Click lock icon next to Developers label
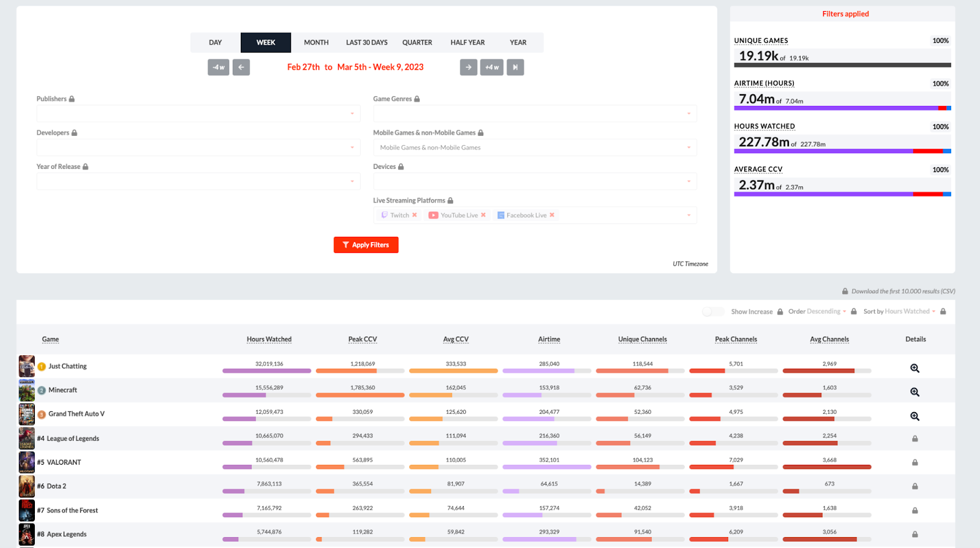The width and height of the screenshot is (980, 548). (x=74, y=133)
